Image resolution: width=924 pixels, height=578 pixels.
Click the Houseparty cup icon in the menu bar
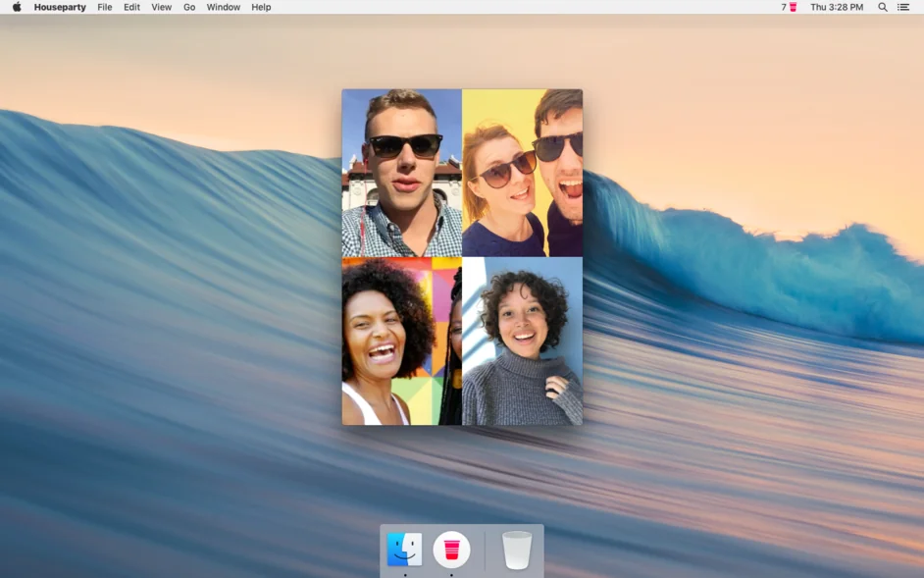coord(793,7)
